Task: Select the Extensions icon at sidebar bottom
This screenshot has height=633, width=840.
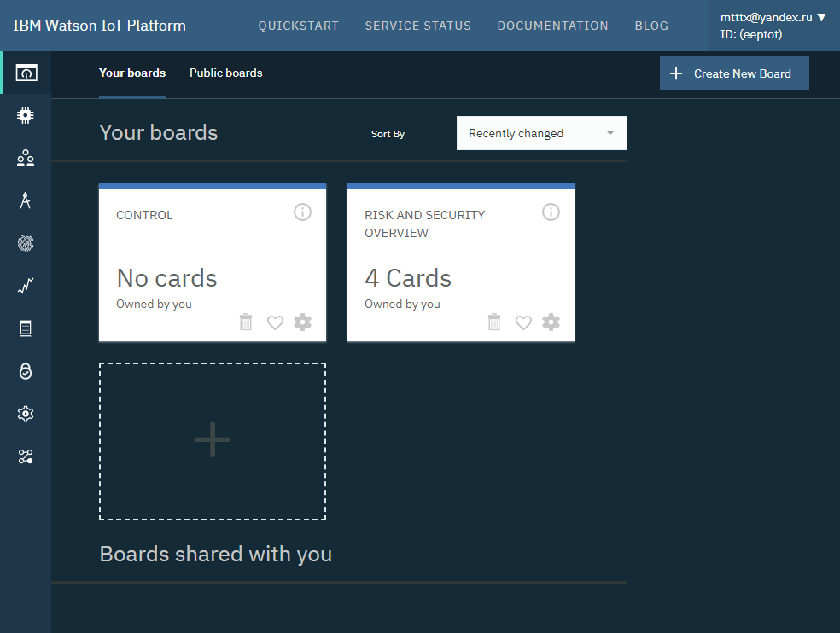Action: point(26,456)
